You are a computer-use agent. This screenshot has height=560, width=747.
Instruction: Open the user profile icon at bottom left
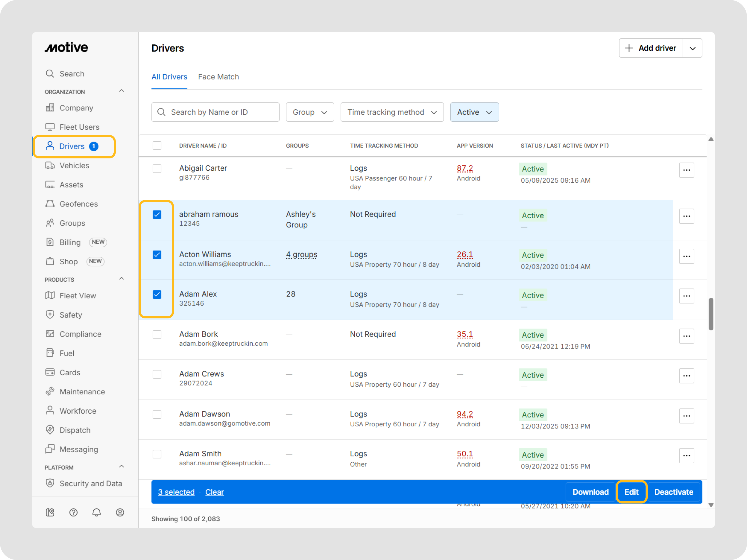point(120,512)
